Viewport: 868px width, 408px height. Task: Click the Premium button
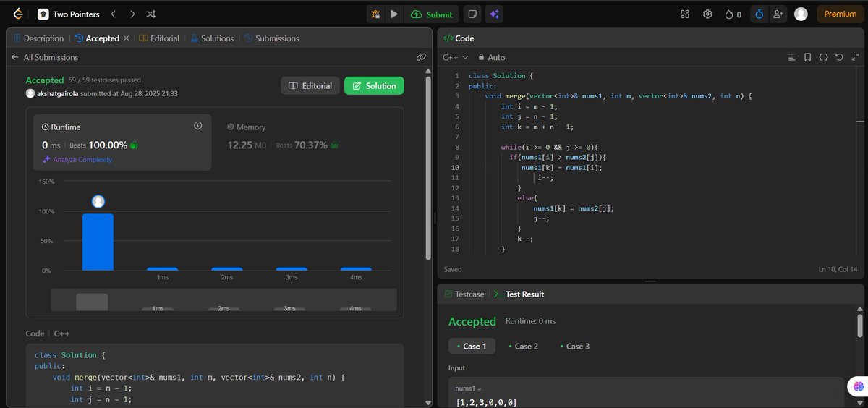(840, 14)
